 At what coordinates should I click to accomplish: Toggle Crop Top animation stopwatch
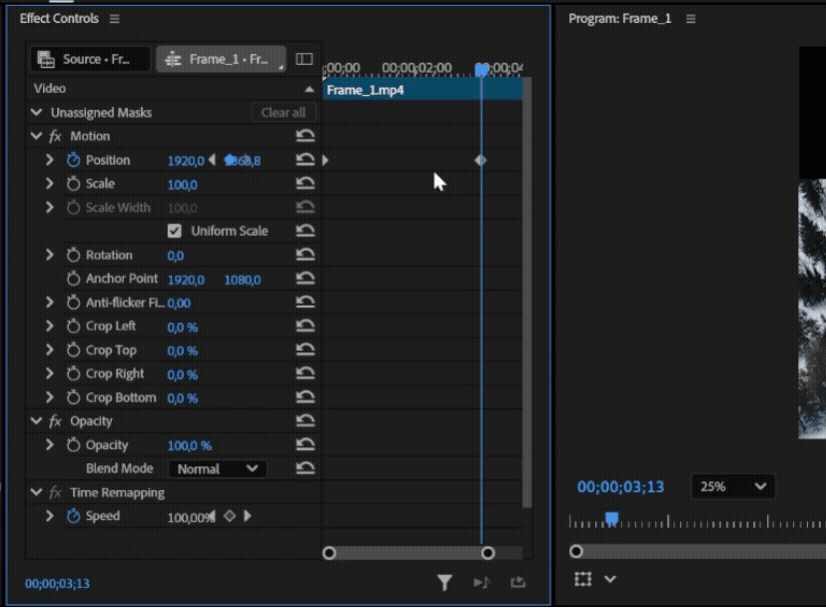pyautogui.click(x=73, y=350)
